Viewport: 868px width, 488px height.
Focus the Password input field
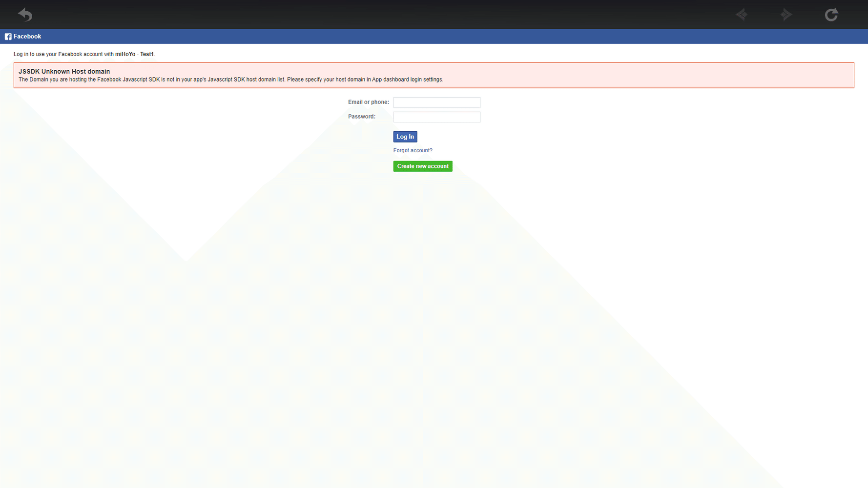[436, 117]
